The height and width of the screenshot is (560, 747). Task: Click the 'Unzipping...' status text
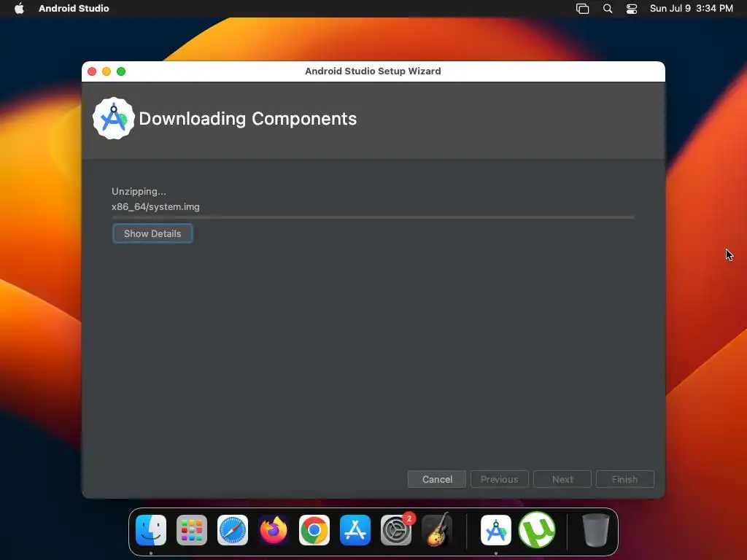point(139,192)
